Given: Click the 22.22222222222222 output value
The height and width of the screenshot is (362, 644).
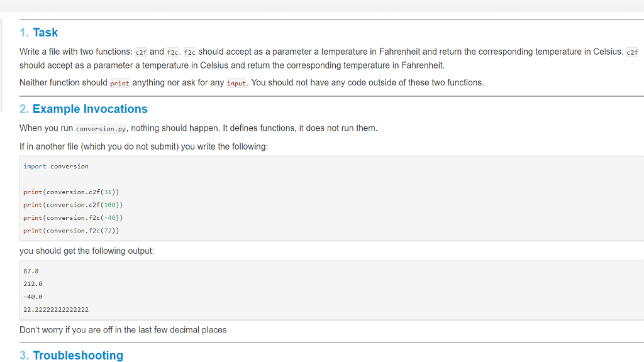Looking at the screenshot, I should click(56, 309).
